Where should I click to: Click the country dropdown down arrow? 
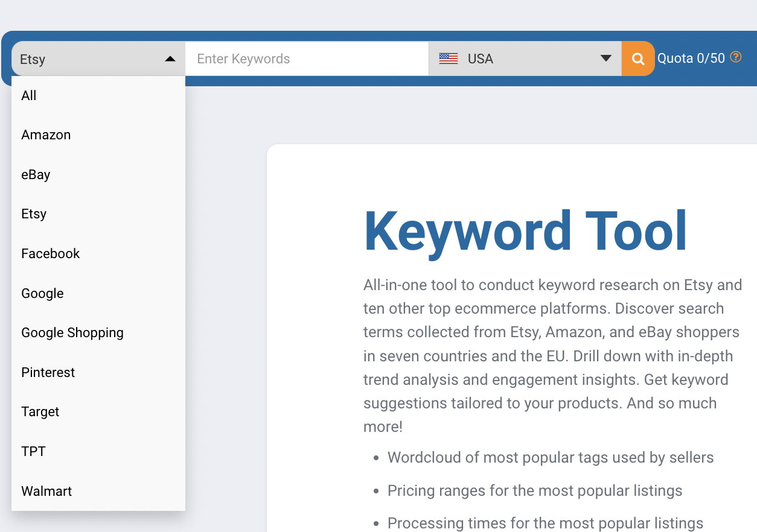pyautogui.click(x=606, y=59)
